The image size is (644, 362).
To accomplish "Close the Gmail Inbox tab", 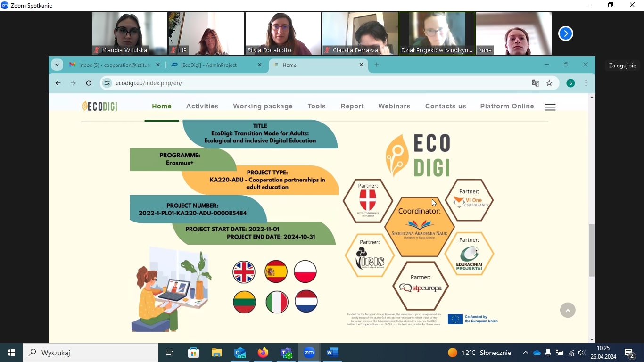I will coord(157,65).
